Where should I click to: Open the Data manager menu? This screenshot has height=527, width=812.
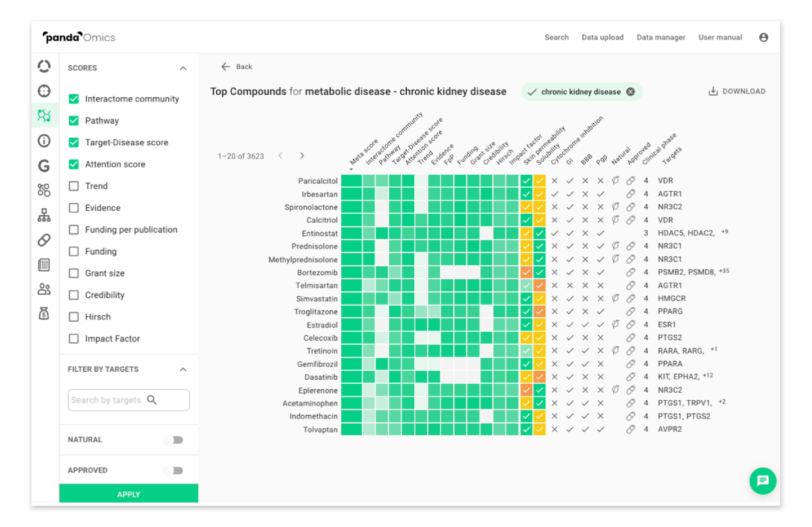click(x=661, y=38)
